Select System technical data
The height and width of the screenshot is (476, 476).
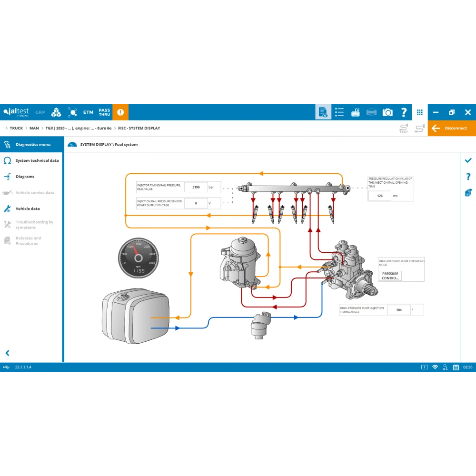pos(37,161)
